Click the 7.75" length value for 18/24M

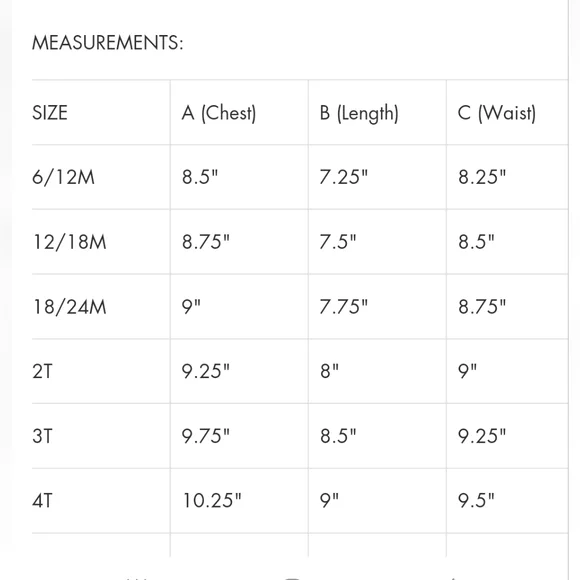pos(344,306)
